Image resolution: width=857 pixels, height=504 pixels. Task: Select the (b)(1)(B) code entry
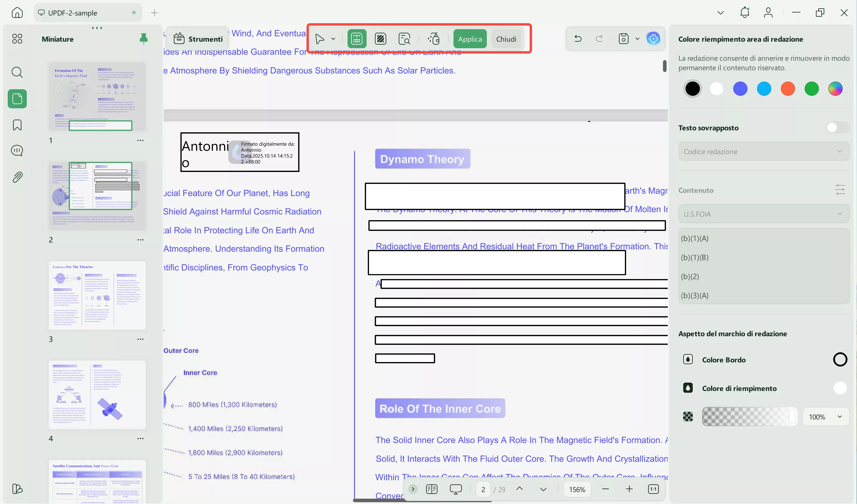pyautogui.click(x=695, y=257)
